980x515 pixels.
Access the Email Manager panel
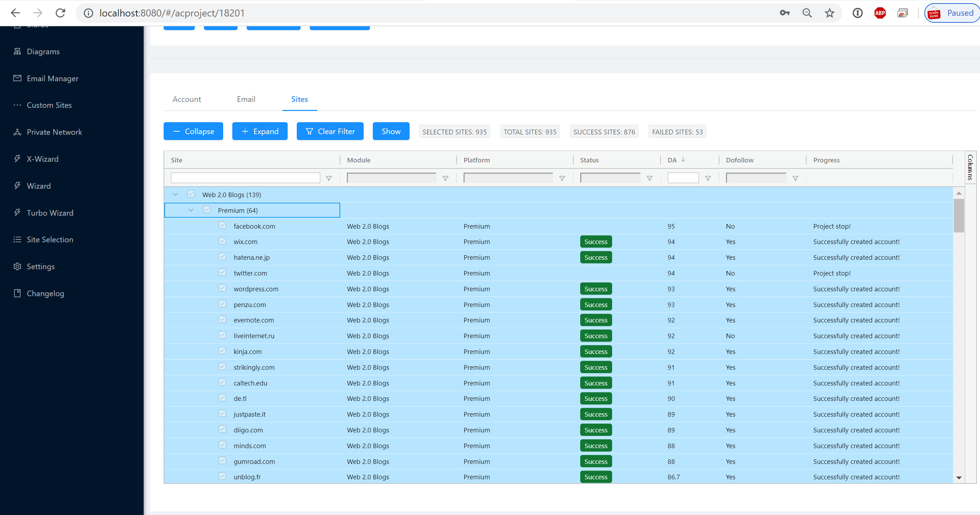[52, 78]
